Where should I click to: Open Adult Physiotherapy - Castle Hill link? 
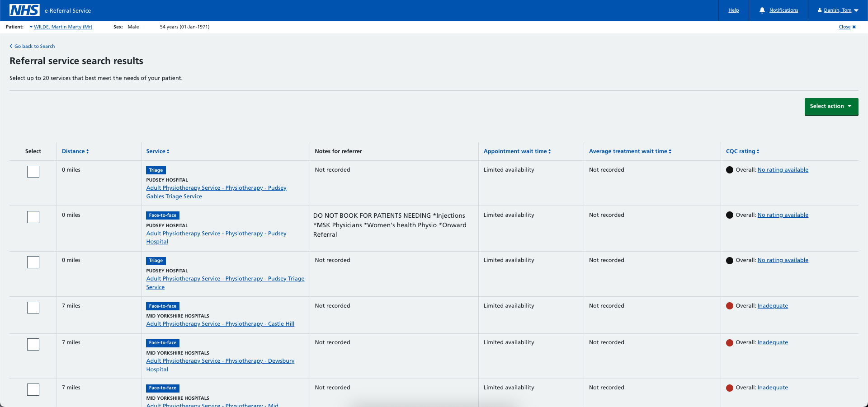pyautogui.click(x=220, y=324)
